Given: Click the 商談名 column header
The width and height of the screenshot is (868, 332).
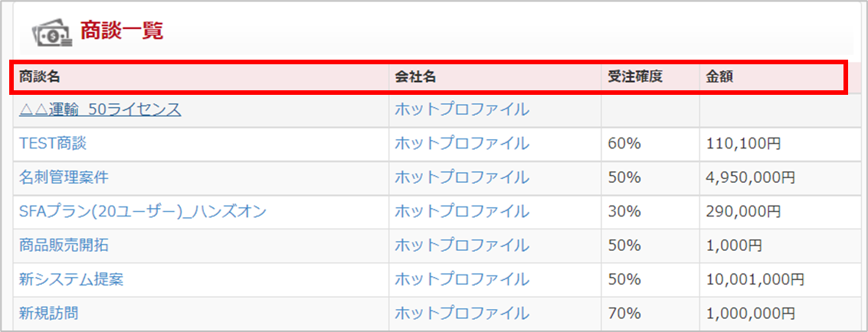Looking at the screenshot, I should 39,76.
